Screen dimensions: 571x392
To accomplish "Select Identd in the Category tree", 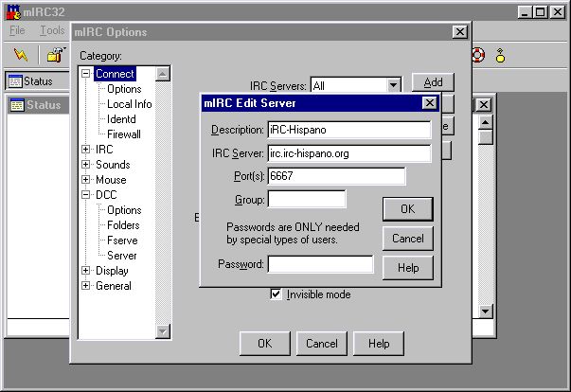I will pyautogui.click(x=121, y=119).
